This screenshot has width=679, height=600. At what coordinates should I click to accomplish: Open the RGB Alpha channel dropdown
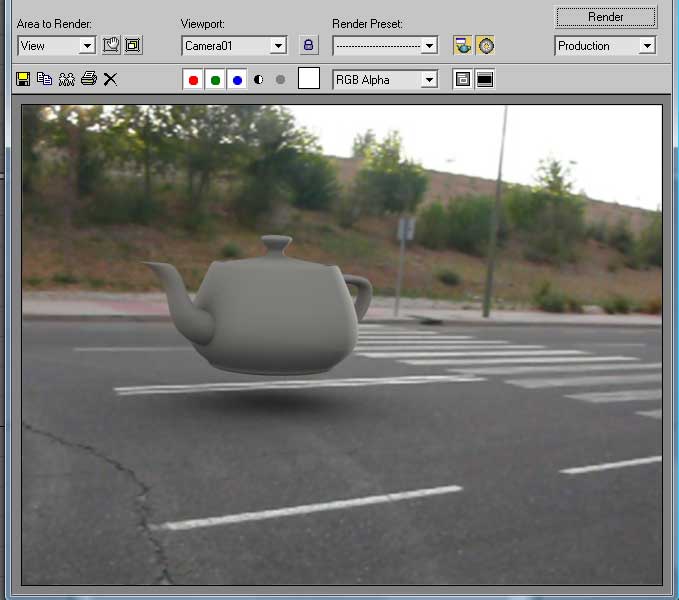[x=385, y=80]
